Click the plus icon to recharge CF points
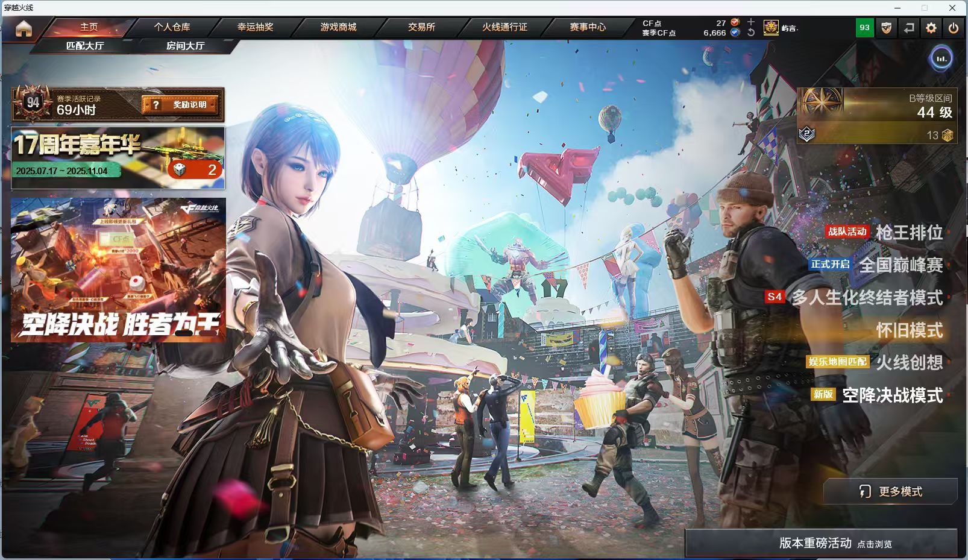 coord(751,22)
